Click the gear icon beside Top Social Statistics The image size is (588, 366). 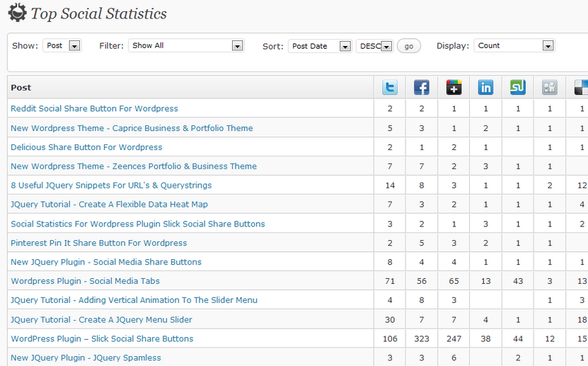coord(17,13)
